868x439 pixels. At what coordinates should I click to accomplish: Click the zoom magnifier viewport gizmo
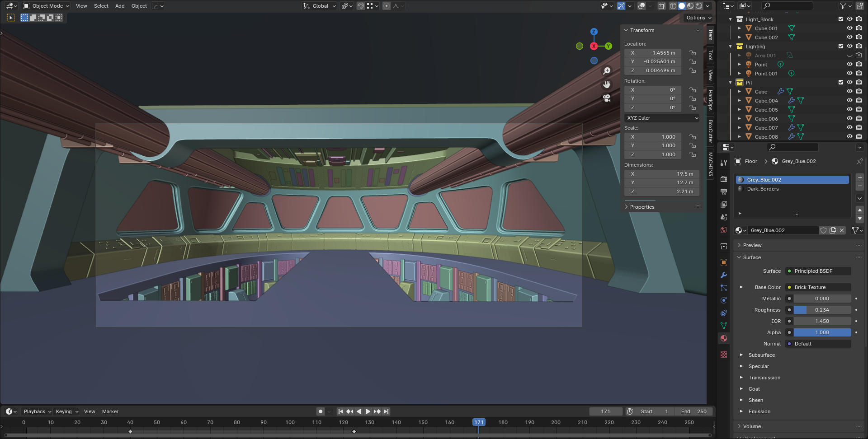(607, 71)
